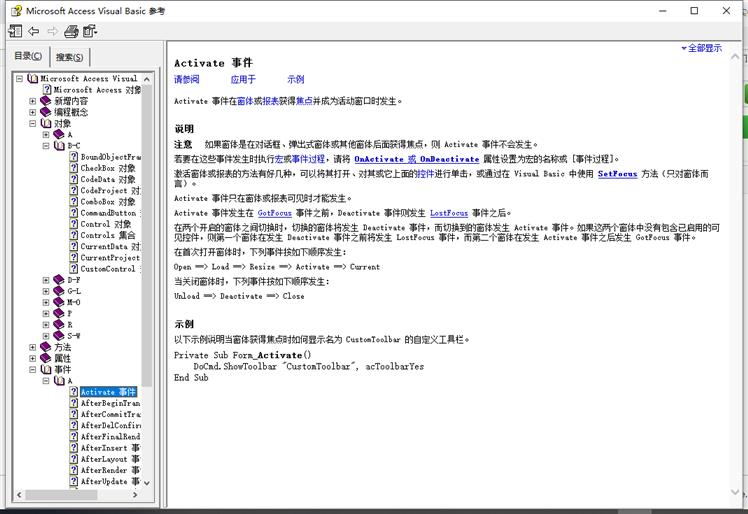Open the Options toolbar icon
The width and height of the screenshot is (748, 514).
click(x=89, y=31)
